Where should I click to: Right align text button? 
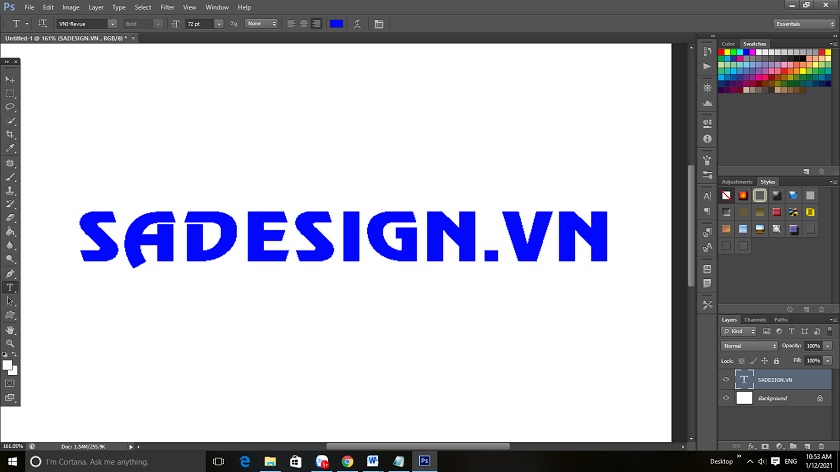tap(317, 24)
